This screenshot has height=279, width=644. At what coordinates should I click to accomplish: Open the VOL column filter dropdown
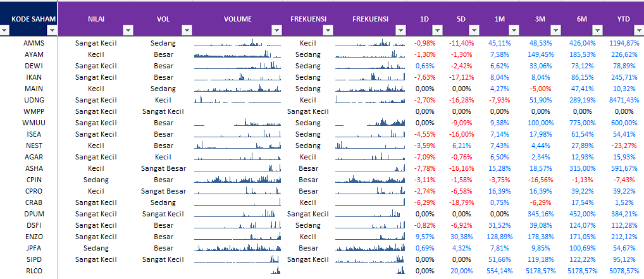pos(187,30)
